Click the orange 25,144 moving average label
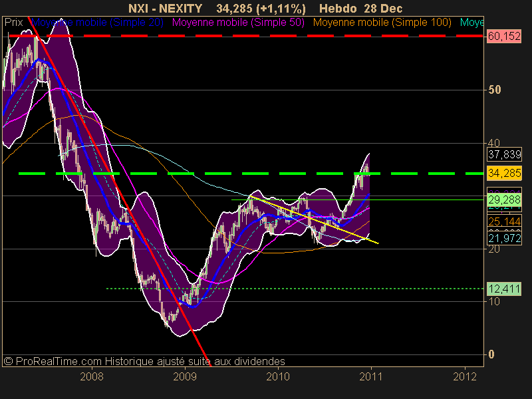 [504, 221]
